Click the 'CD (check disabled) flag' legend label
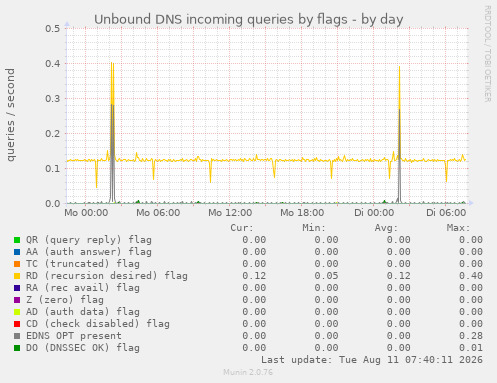Image resolution: width=497 pixels, height=383 pixels. point(98,324)
